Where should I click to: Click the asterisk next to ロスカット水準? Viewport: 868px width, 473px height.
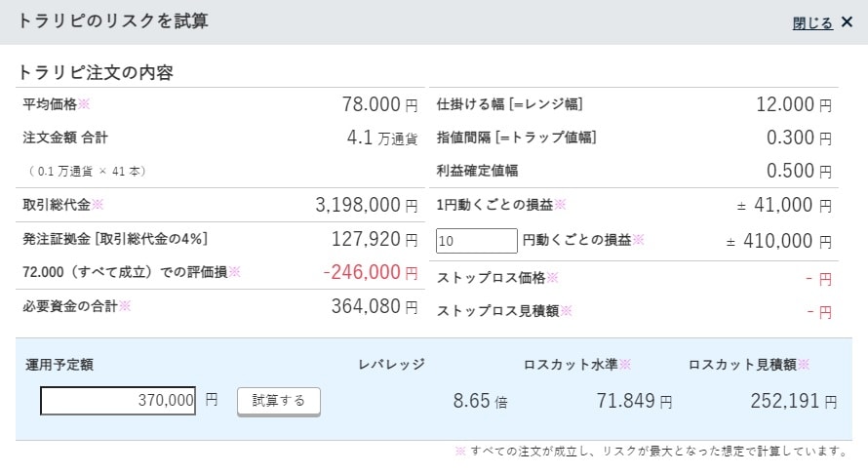tap(625, 364)
